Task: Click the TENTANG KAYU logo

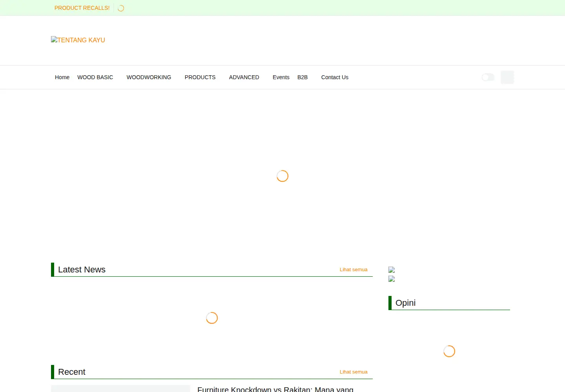Action: pos(78,40)
